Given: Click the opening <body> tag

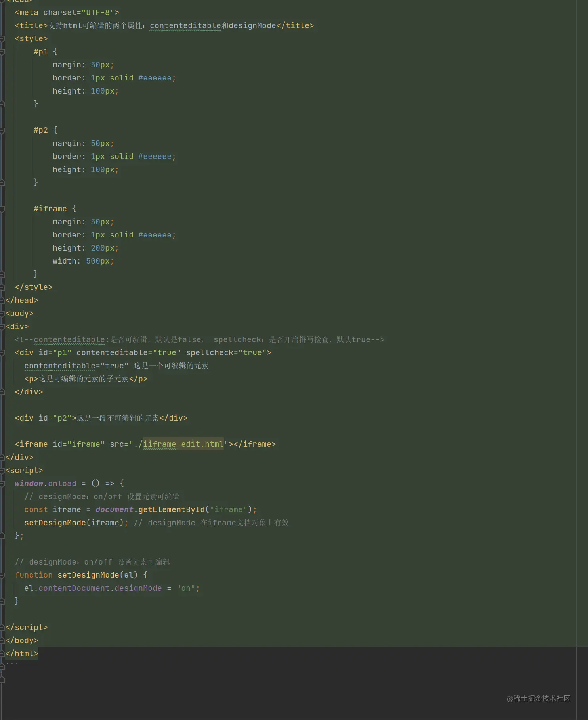Looking at the screenshot, I should click(x=19, y=313).
